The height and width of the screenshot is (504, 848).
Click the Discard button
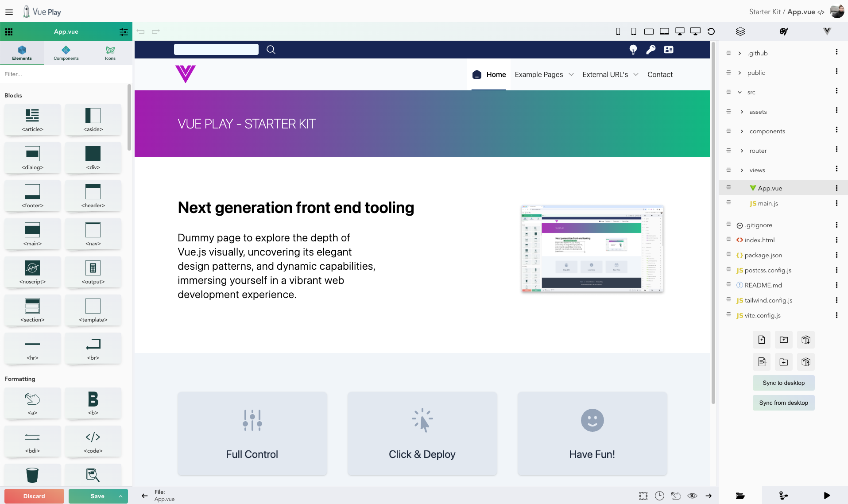tap(34, 496)
